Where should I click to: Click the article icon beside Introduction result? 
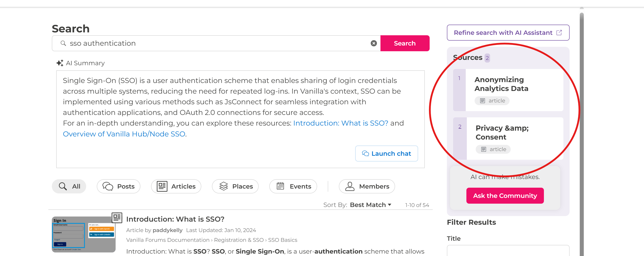117,217
